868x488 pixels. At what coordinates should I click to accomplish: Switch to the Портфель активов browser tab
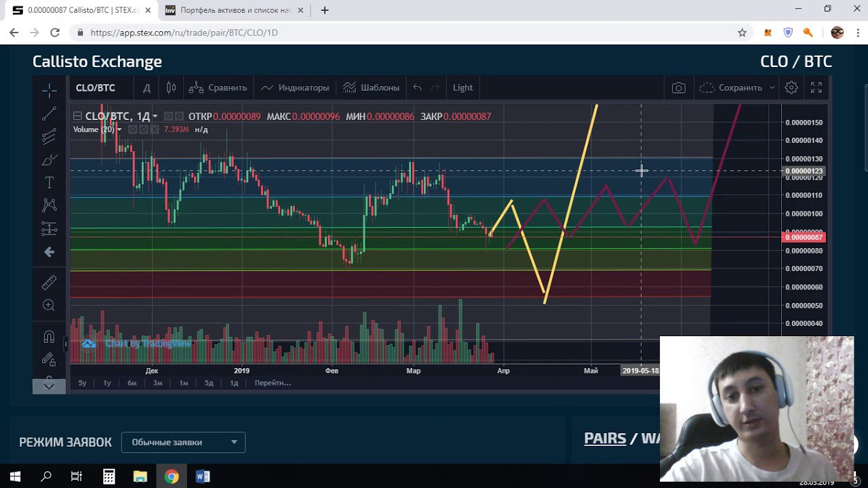coord(234,10)
